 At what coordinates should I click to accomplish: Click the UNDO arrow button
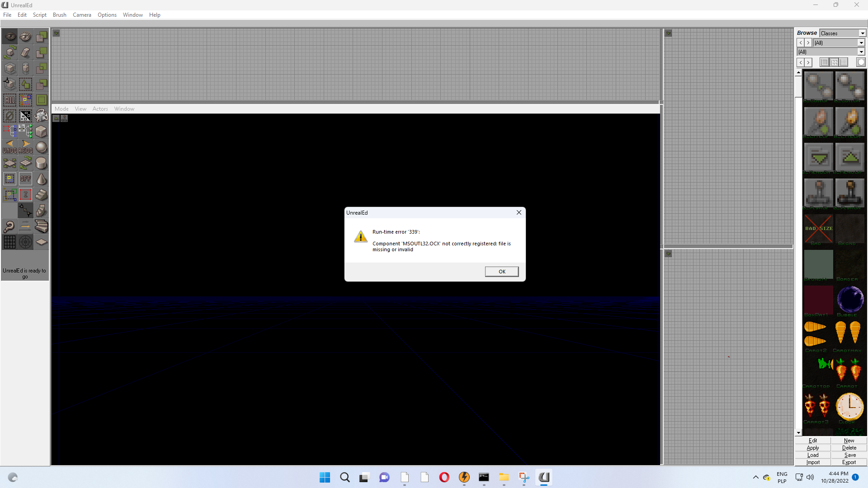[x=10, y=147]
